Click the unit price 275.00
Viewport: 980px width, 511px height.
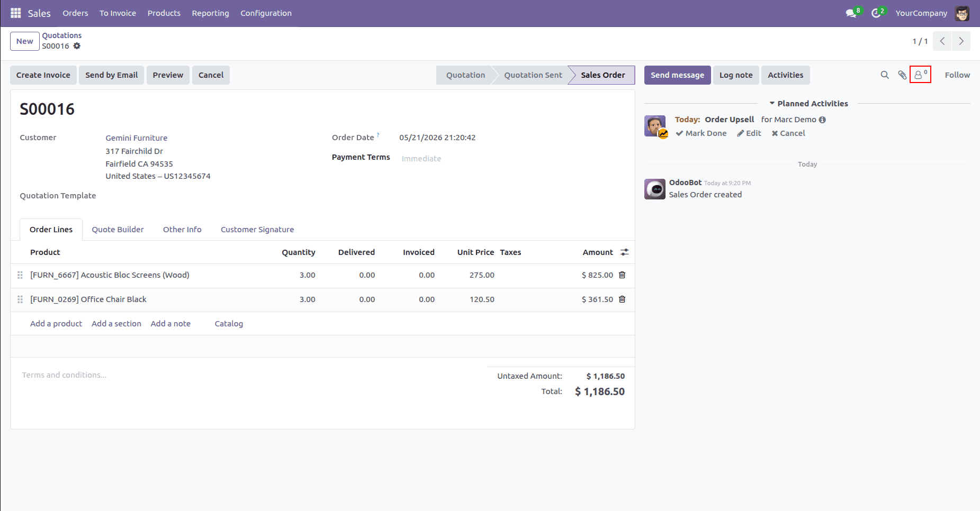482,275
